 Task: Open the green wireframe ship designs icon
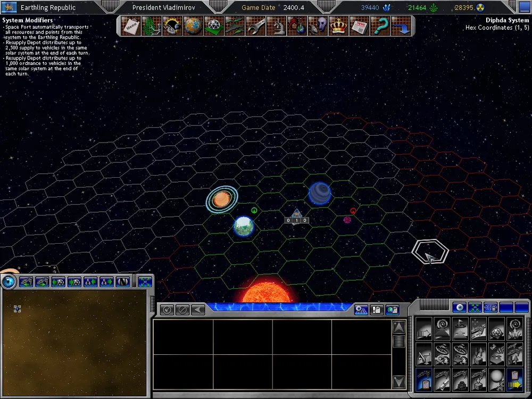(152, 26)
